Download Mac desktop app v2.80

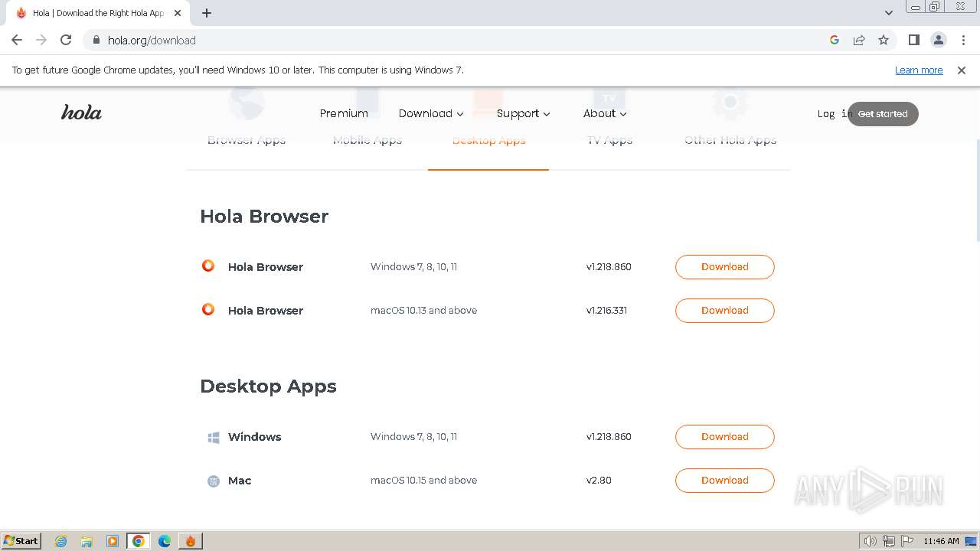pos(724,480)
